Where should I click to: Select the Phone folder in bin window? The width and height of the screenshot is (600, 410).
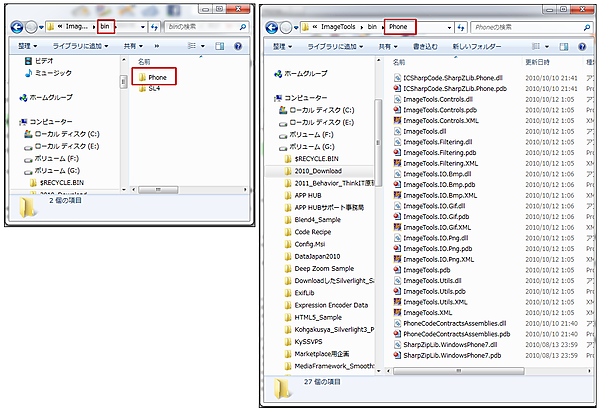coord(153,77)
